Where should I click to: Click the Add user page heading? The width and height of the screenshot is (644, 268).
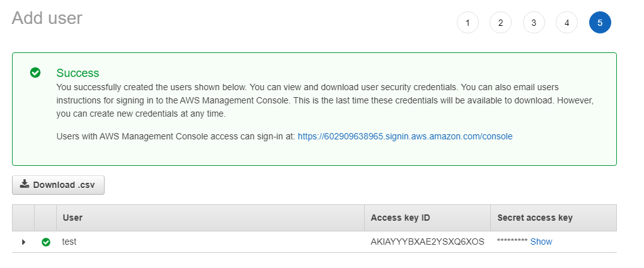(47, 18)
